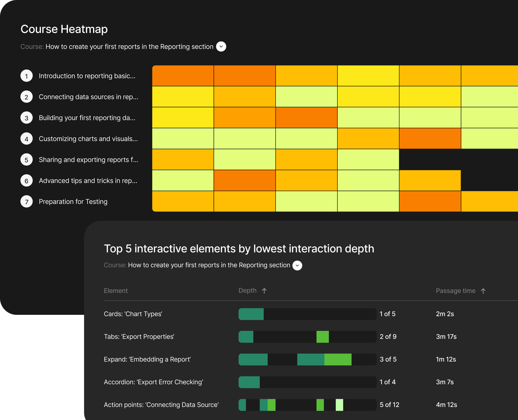Open the Course Heatmap course dropdown chevron
This screenshot has width=518, height=420.
[221, 46]
